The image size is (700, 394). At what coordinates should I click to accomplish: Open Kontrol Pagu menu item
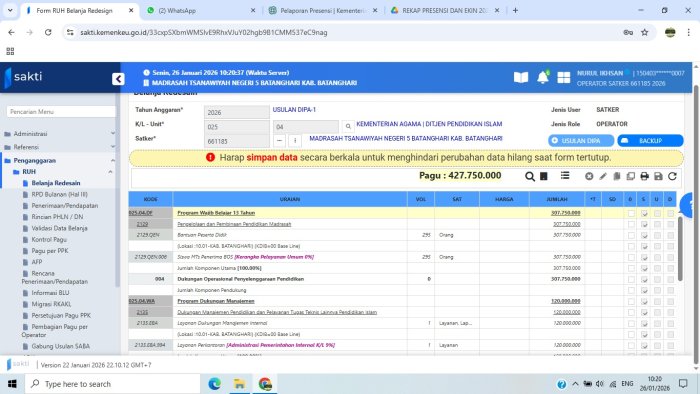pos(49,240)
